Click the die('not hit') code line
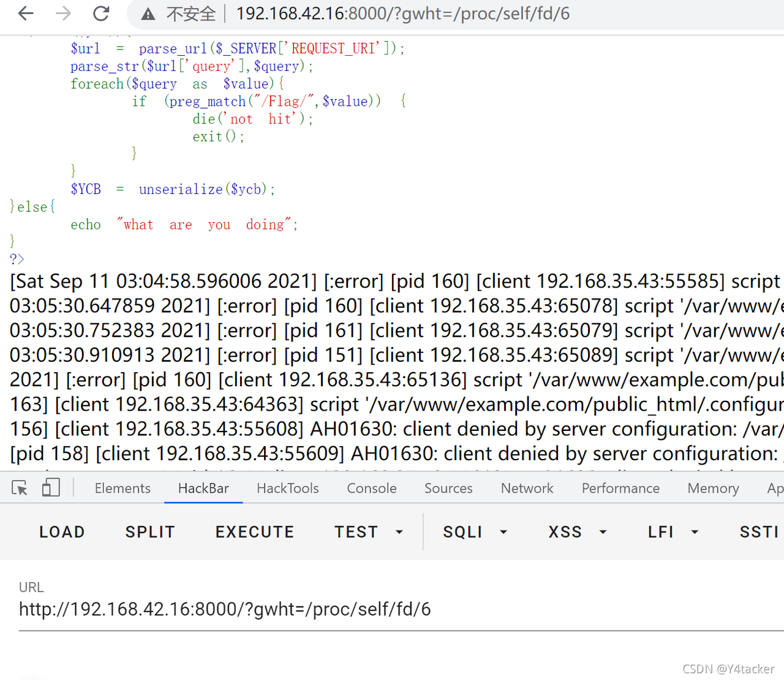 click(253, 119)
